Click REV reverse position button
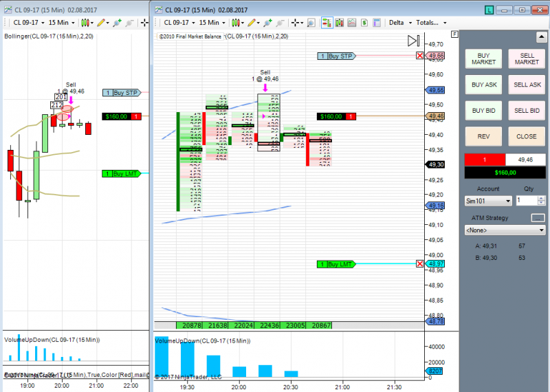 pyautogui.click(x=483, y=137)
